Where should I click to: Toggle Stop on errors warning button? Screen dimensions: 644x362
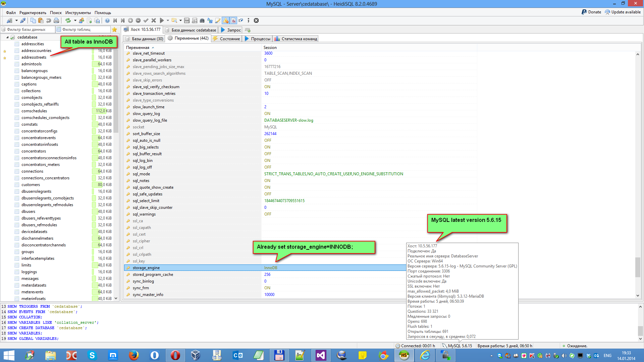click(x=226, y=20)
